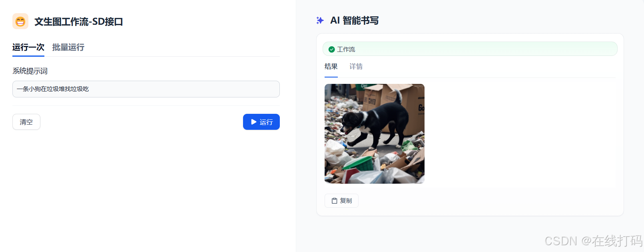Expand the green 工作流 status bar
The image size is (644, 252).
(x=470, y=49)
